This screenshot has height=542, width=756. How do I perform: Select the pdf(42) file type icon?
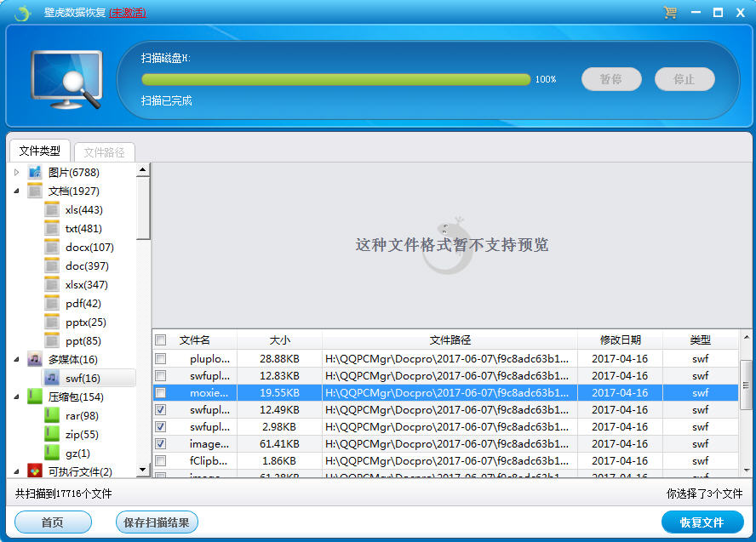(x=52, y=304)
